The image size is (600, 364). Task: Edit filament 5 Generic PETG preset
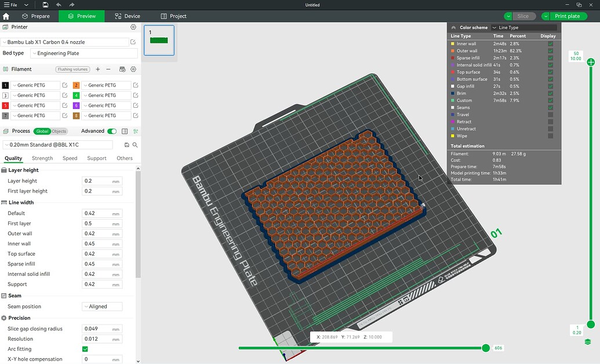(x=65, y=105)
